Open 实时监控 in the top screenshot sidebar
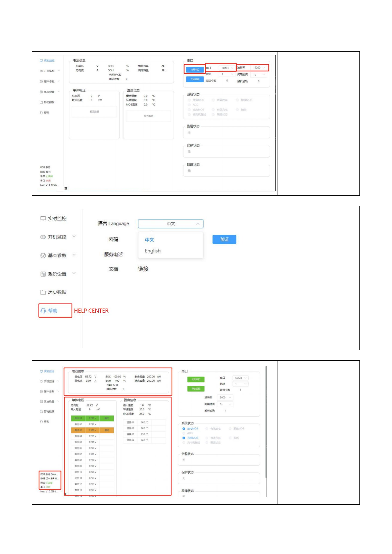The image size is (392, 554). click(x=47, y=61)
